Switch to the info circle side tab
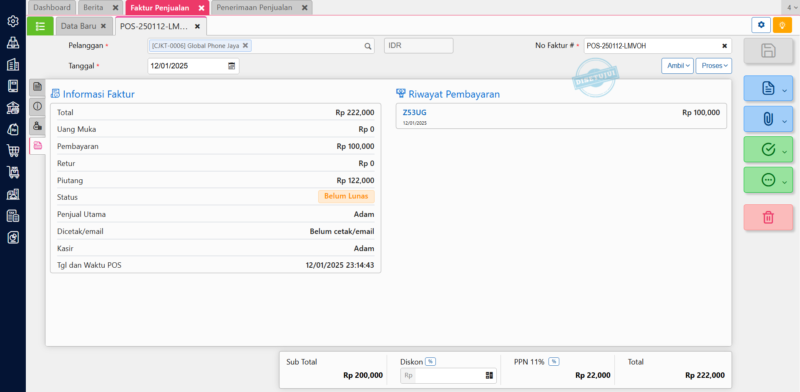 click(x=37, y=106)
